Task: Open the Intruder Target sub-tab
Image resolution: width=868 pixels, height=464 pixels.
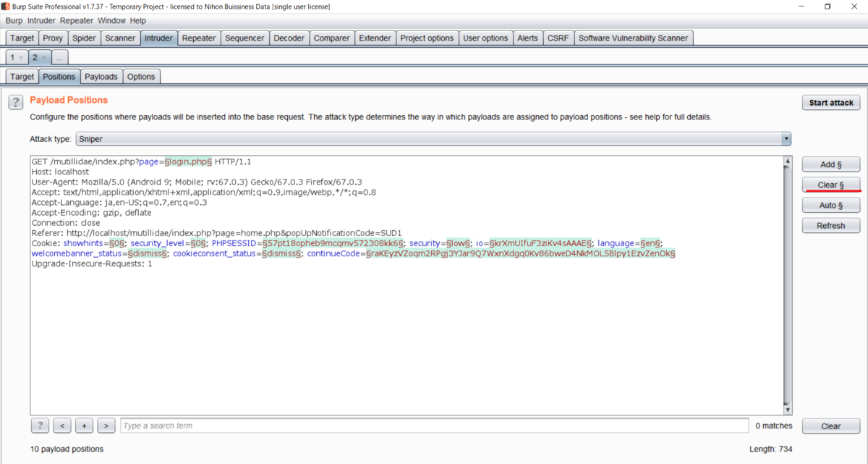Action: point(22,77)
